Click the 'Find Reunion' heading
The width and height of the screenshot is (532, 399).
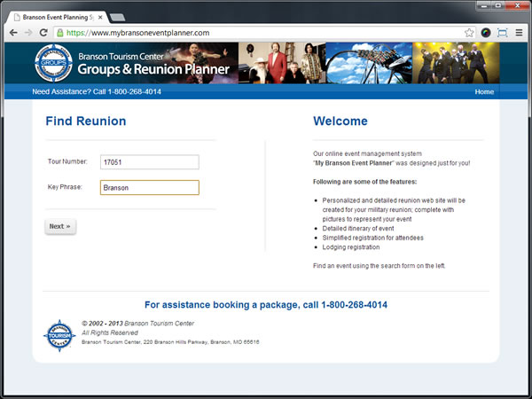pyautogui.click(x=86, y=121)
